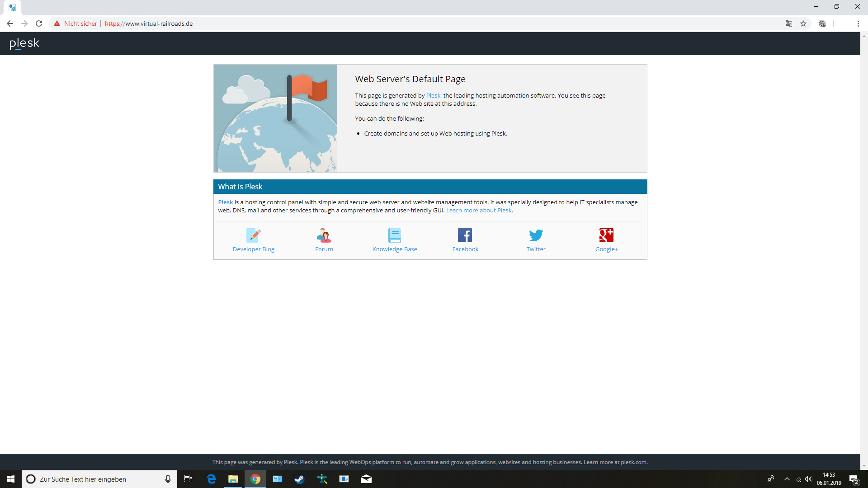Reload the page
The width and height of the screenshot is (868, 488).
[x=39, y=23]
